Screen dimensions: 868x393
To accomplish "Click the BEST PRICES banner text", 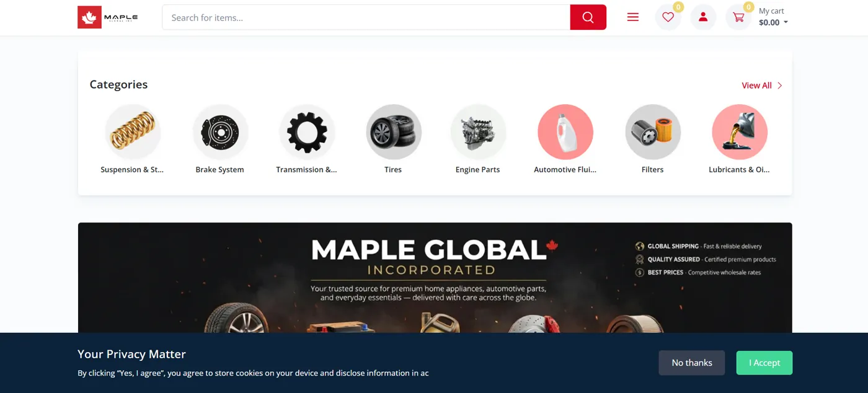I will [x=665, y=272].
